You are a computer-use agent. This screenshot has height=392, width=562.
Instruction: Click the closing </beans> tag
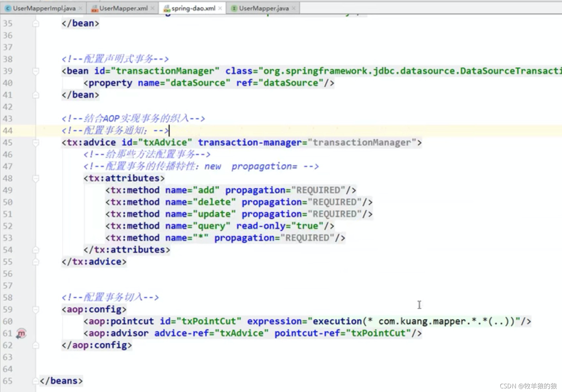61,381
